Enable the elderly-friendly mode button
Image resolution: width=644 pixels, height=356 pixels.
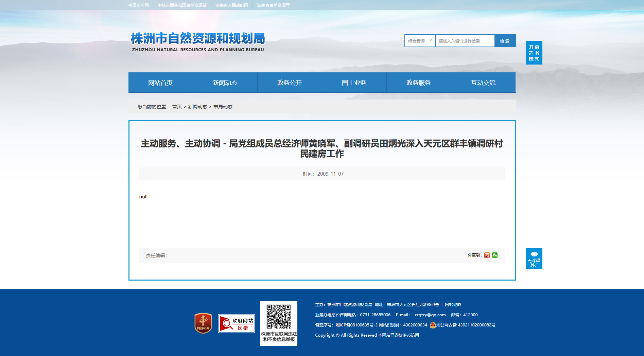534,53
